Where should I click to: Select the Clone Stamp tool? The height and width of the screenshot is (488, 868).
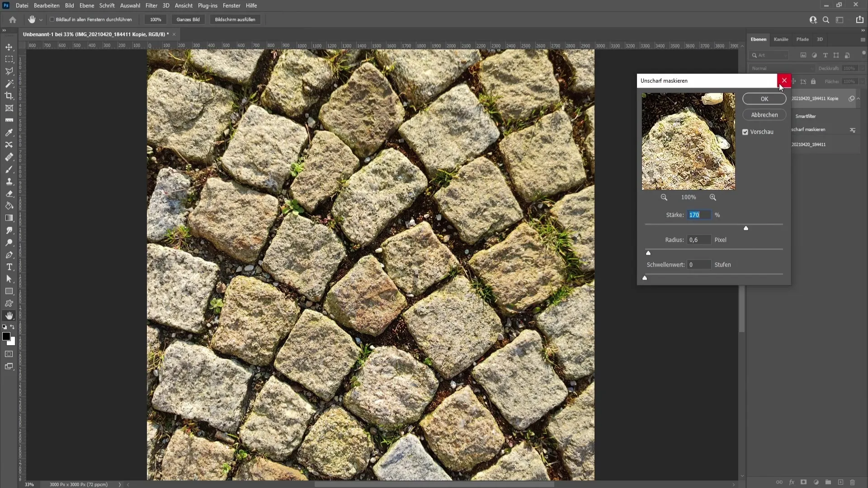(9, 182)
